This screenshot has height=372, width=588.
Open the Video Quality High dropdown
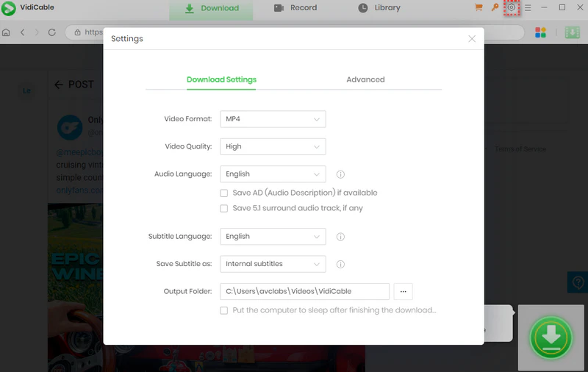[x=273, y=146]
